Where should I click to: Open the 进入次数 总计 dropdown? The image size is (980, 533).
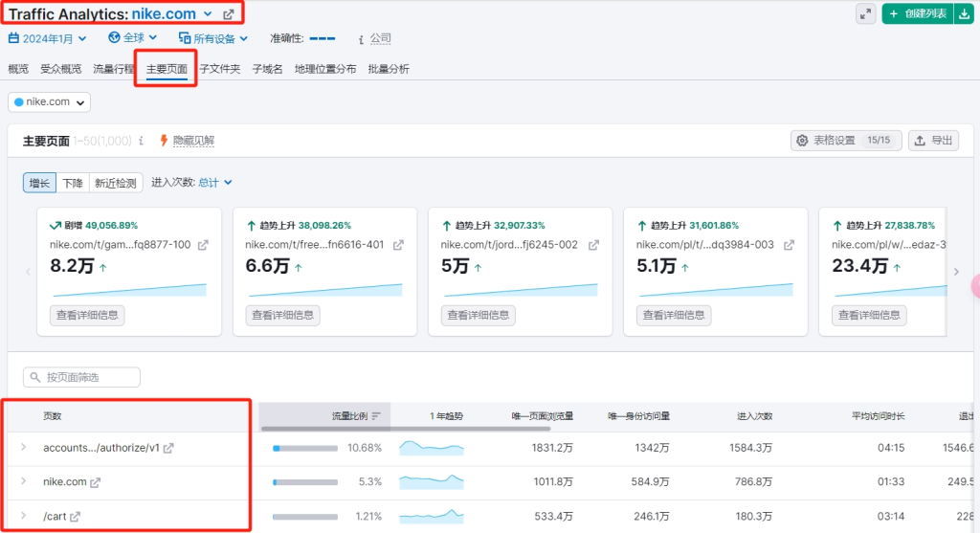tap(215, 183)
